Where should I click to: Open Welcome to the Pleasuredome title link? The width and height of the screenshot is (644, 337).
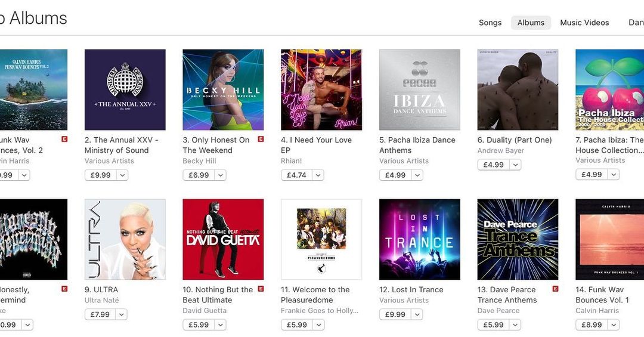tap(315, 295)
